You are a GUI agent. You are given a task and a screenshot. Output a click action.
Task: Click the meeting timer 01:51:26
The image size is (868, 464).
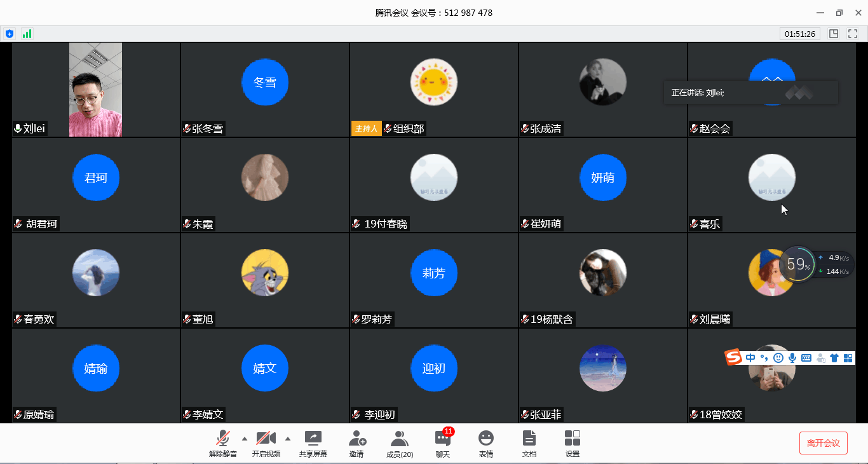[x=800, y=34]
